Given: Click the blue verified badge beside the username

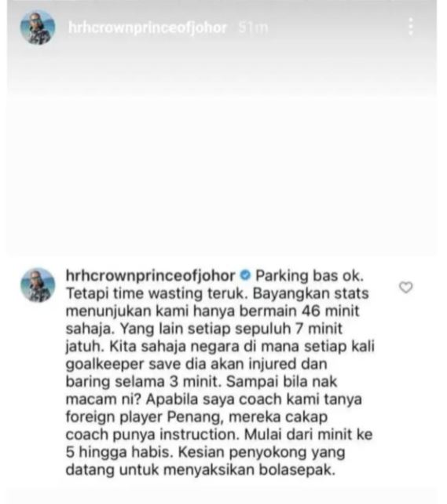Looking at the screenshot, I should (x=245, y=276).
